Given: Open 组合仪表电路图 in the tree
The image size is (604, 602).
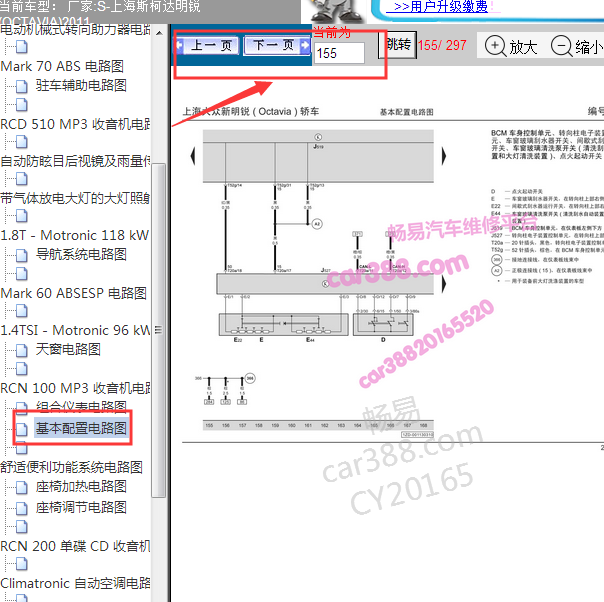Looking at the screenshot, I should pos(81,406).
